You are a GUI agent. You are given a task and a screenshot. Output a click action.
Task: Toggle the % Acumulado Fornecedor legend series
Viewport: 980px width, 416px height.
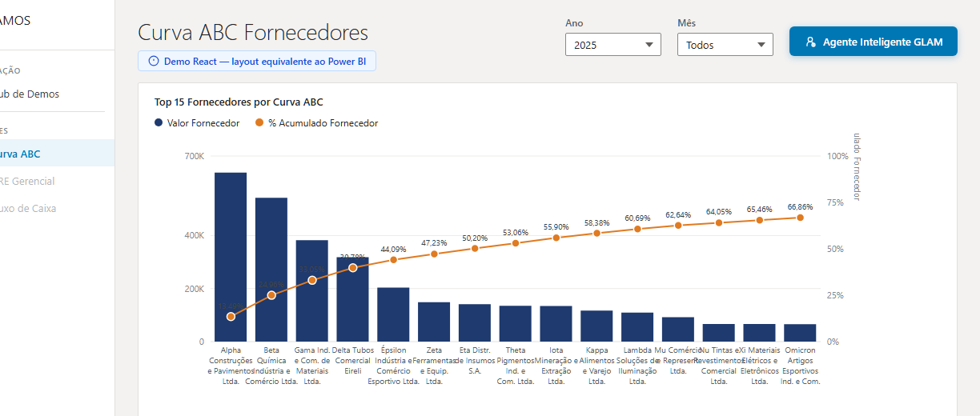[316, 123]
